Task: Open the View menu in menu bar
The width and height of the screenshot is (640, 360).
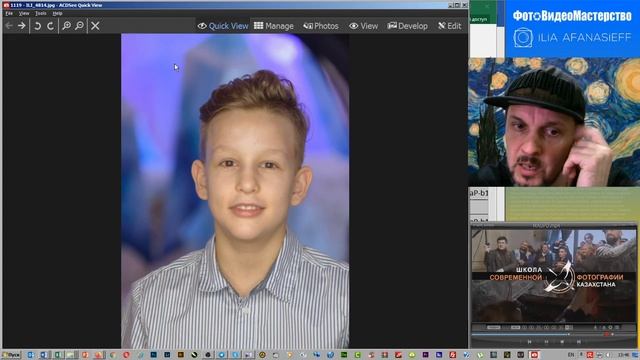Action: click(x=24, y=13)
